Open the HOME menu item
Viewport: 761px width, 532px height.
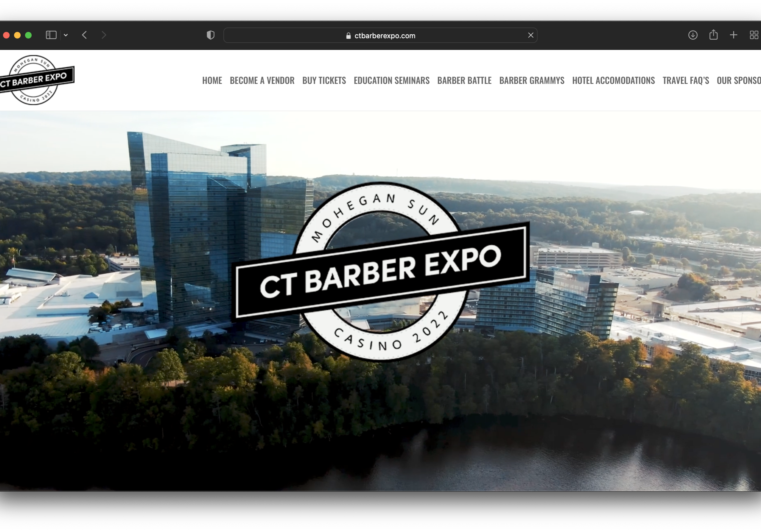212,81
